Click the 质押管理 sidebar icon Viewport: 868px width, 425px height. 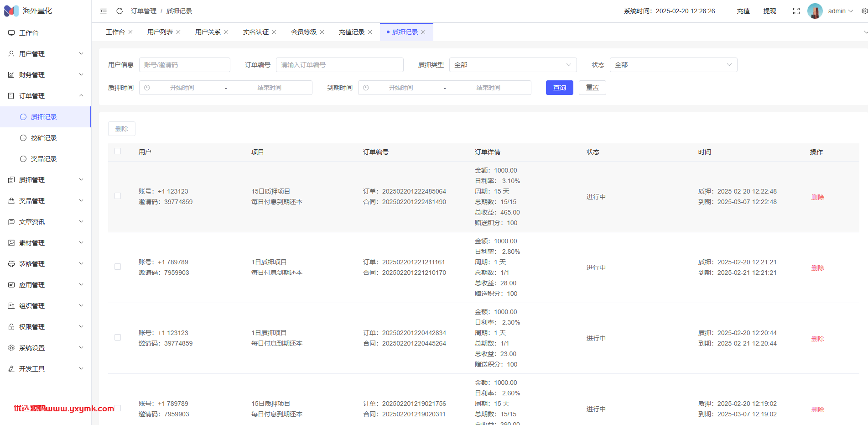tap(11, 180)
